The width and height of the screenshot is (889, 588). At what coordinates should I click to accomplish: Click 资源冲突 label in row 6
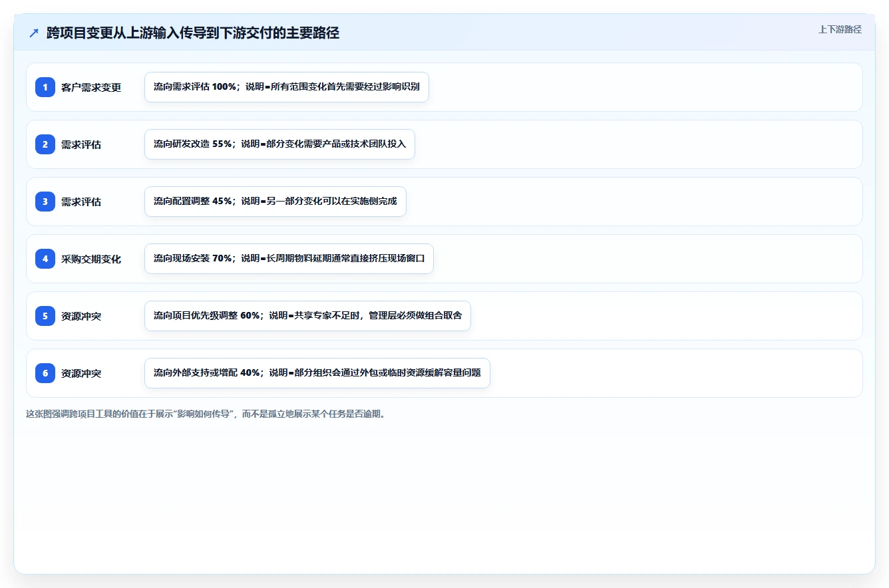[81, 373]
